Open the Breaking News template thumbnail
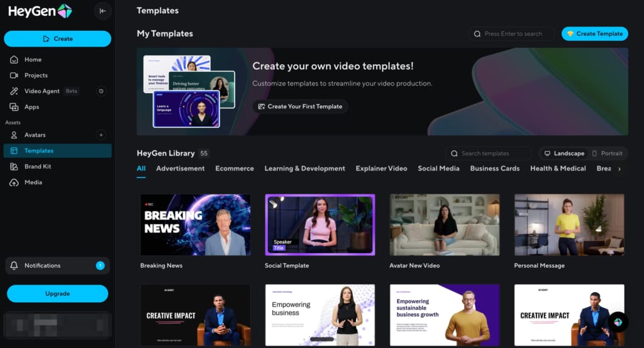The height and width of the screenshot is (348, 644). (196, 225)
